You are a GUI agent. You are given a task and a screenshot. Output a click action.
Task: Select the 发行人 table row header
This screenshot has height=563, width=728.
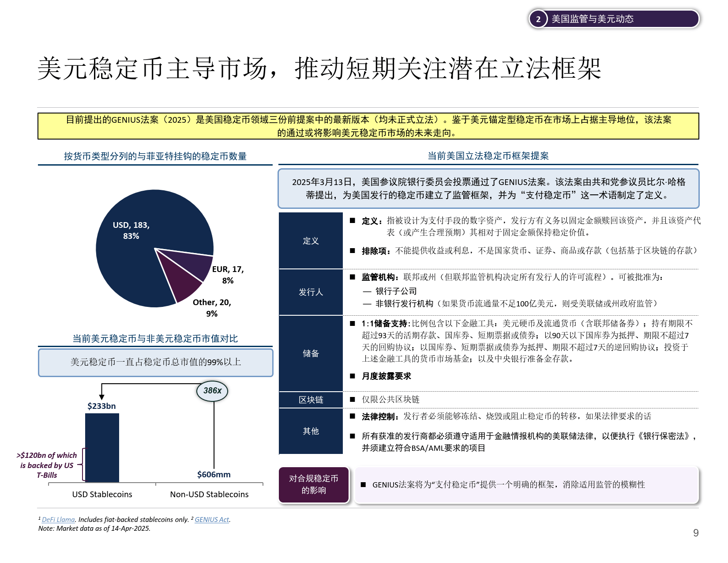(310, 292)
